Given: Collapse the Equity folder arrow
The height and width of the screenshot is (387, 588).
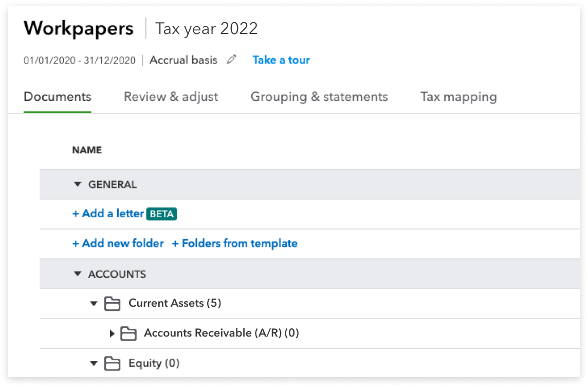Looking at the screenshot, I should coord(94,363).
